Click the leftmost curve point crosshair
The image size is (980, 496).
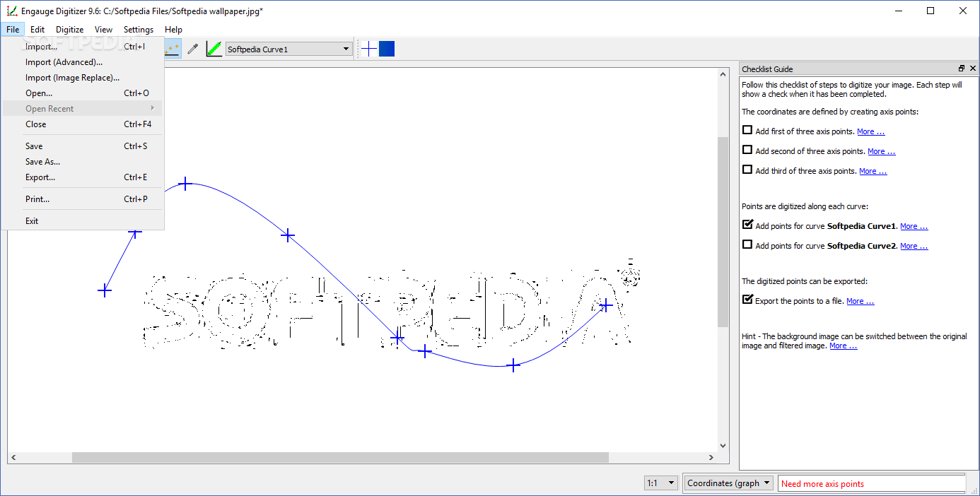105,290
